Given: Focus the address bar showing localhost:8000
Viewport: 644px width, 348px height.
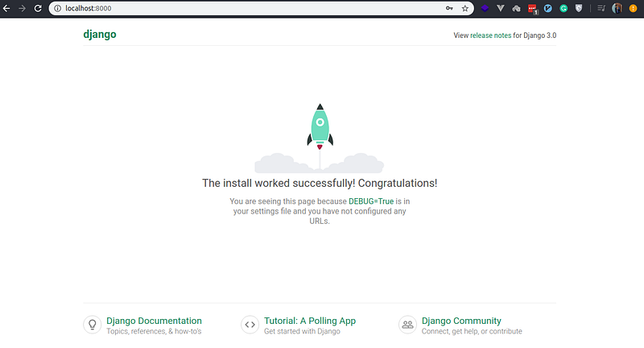Looking at the screenshot, I should (261, 8).
